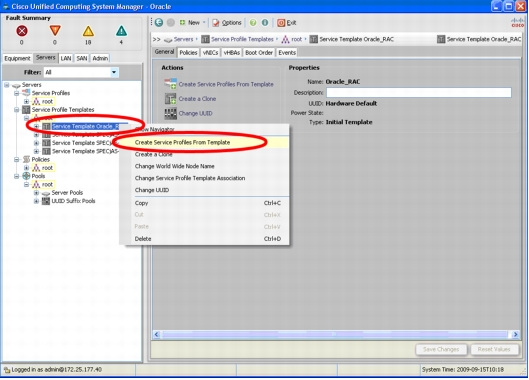Open the Events tab
Image resolution: width=529 pixels, height=380 pixels.
287,53
